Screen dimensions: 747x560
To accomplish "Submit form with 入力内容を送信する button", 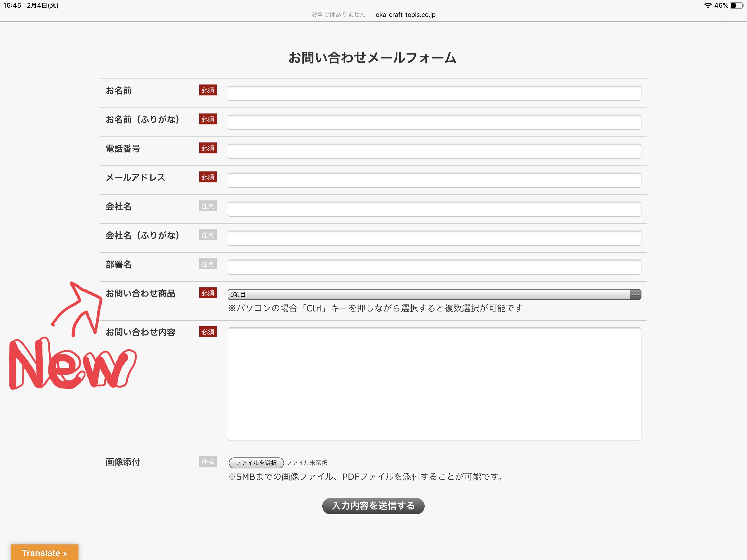I will pyautogui.click(x=373, y=506).
